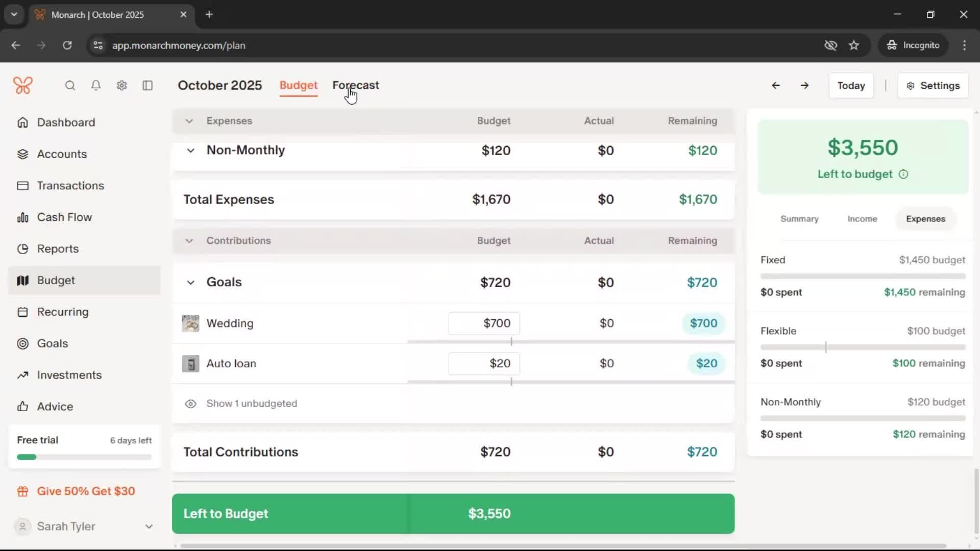Switch to the Forecast tab
The width and height of the screenshot is (980, 551).
(356, 86)
